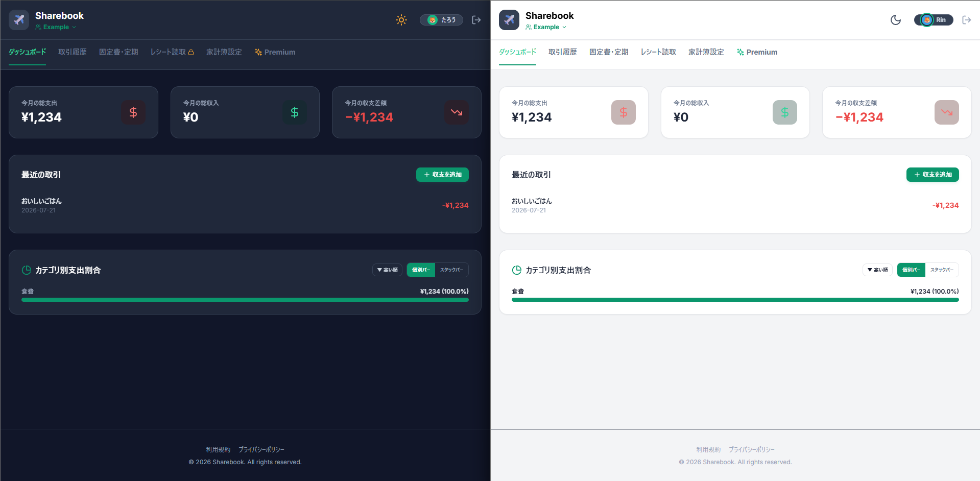Open 固定費・定期 tab in dark window

[118, 52]
